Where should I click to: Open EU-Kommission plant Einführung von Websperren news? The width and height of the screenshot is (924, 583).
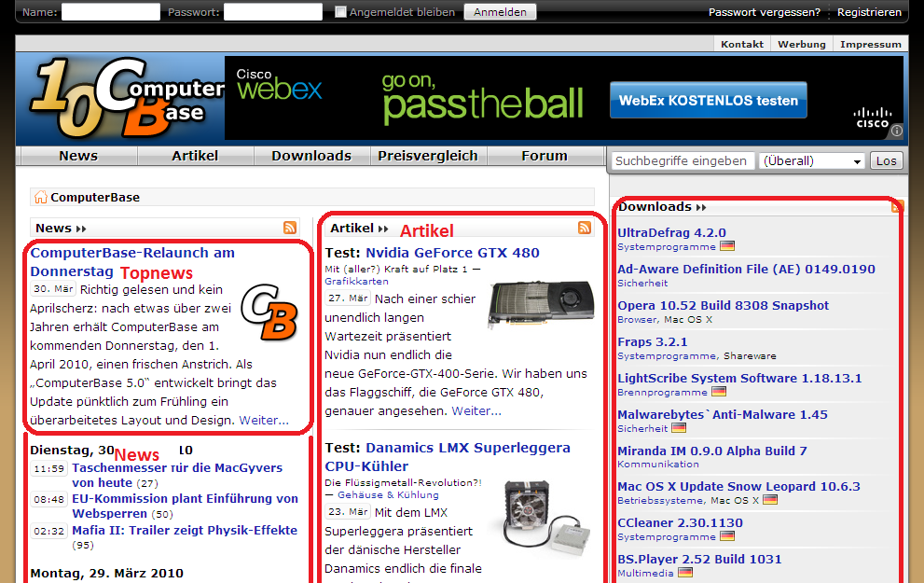(185, 506)
